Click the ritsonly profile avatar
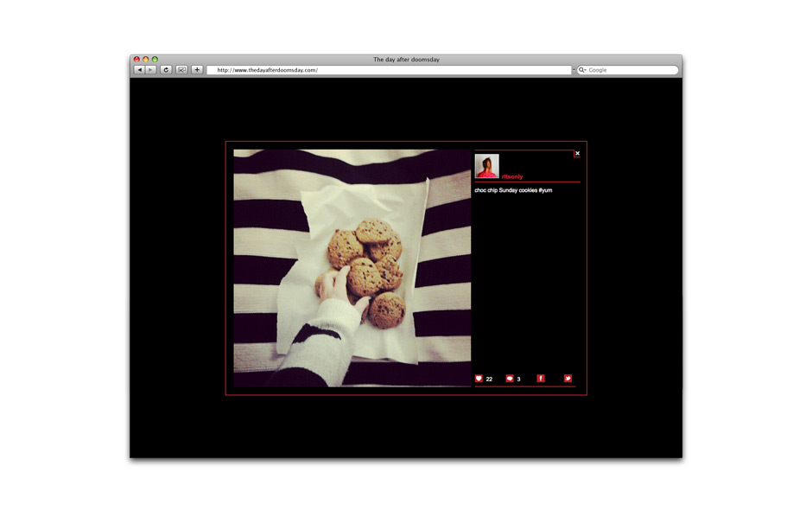Image resolution: width=812 pixels, height=517 pixels. coord(487,166)
